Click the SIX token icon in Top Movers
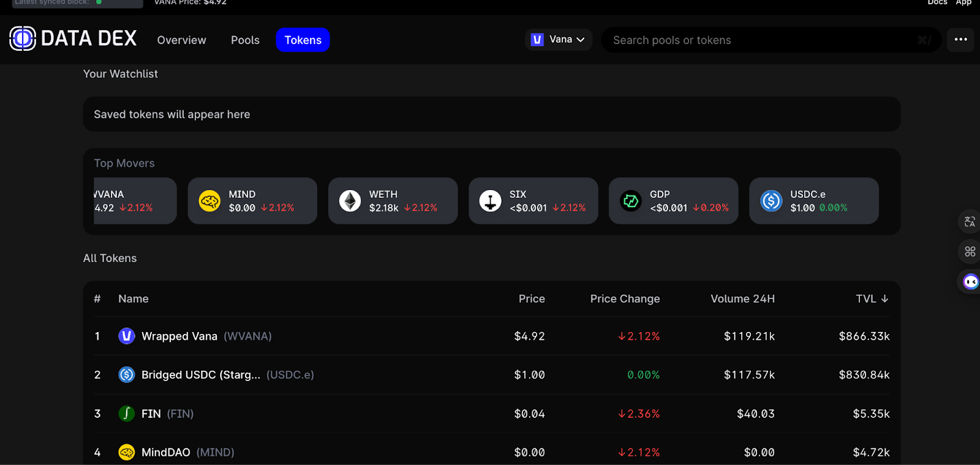 click(x=490, y=201)
